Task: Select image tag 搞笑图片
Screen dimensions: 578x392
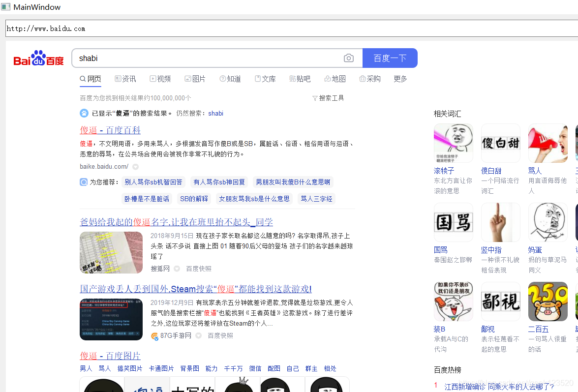Action: [x=130, y=368]
